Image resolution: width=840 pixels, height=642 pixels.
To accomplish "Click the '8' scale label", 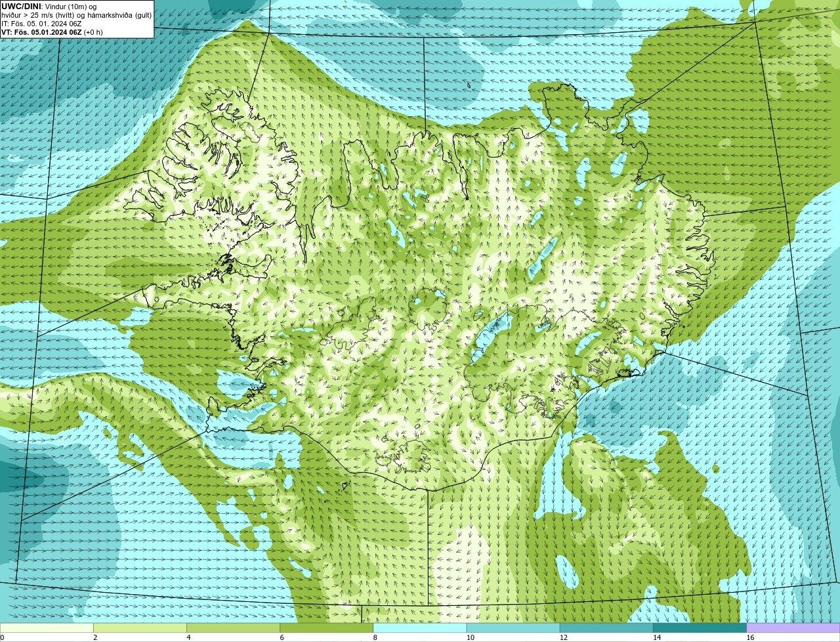I will 375,637.
